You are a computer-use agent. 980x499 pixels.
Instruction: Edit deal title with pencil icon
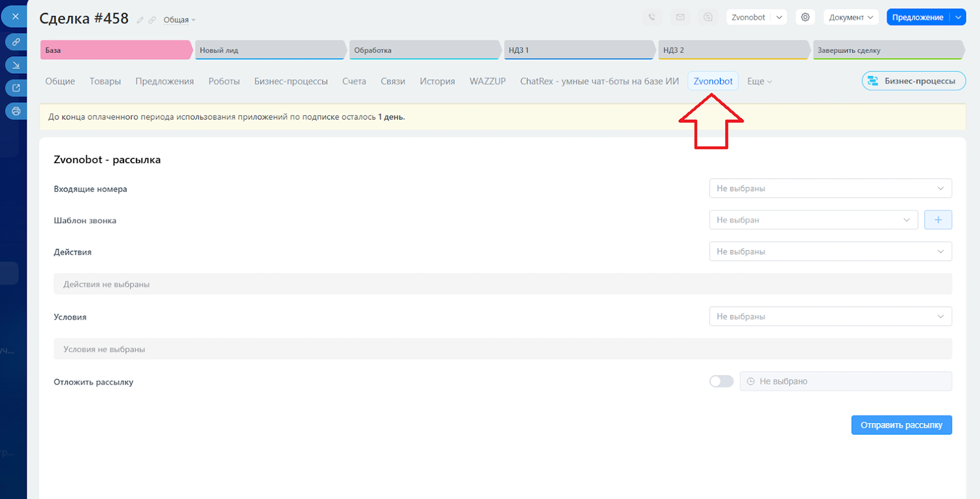140,20
